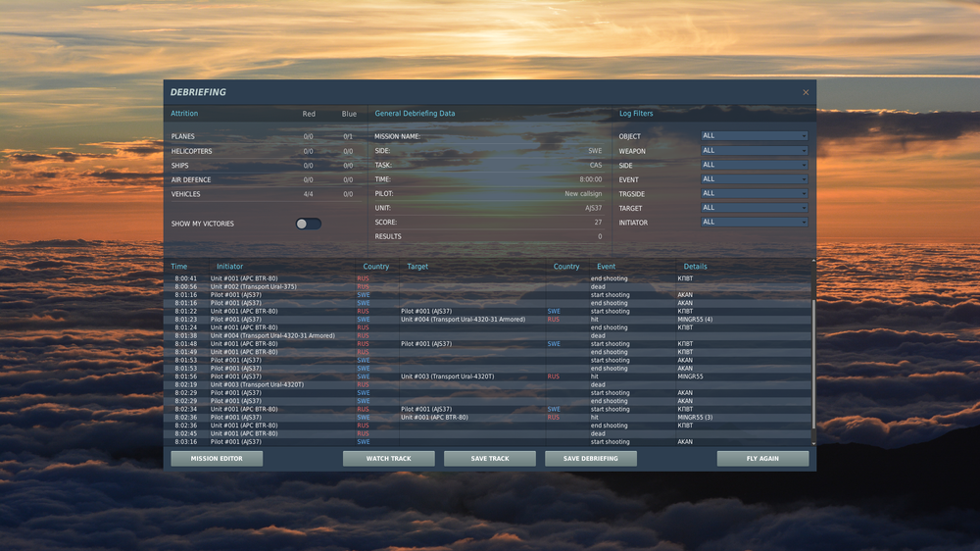This screenshot has height=551, width=980.
Task: Click the SCORE value 27
Action: click(x=598, y=222)
